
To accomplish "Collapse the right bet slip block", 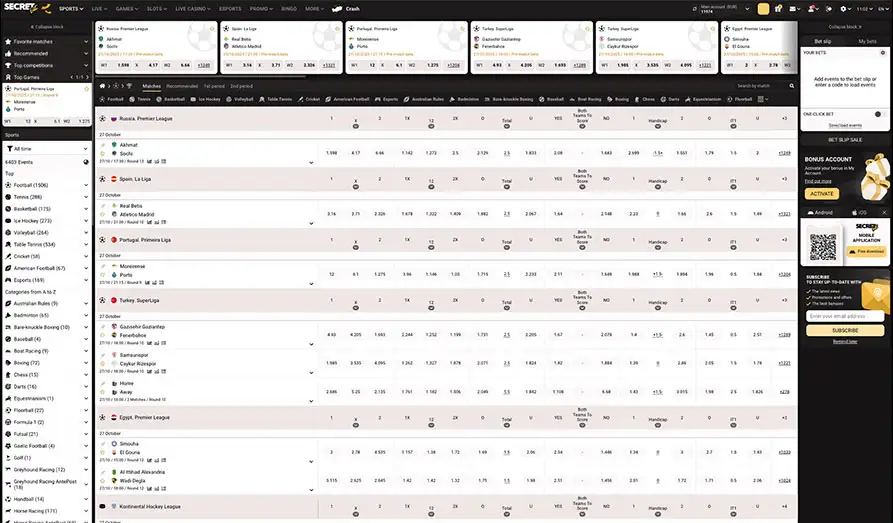I will (x=845, y=27).
